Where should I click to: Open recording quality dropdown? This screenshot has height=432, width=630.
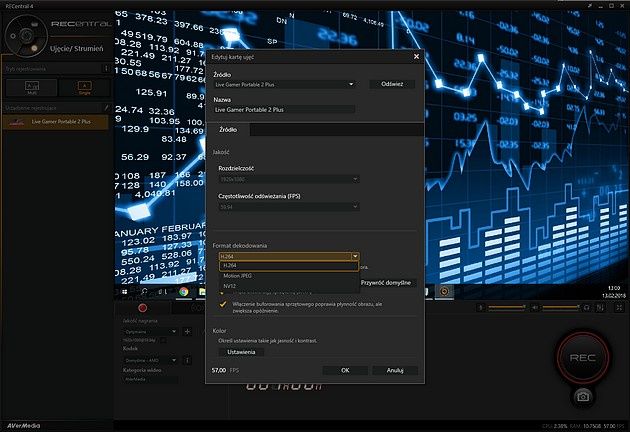(150, 332)
